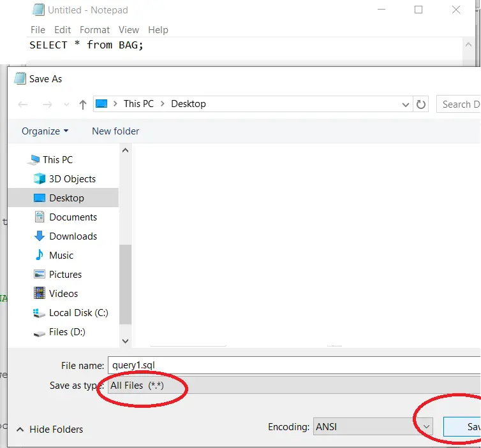
Task: Expand the chevron after This PC breadcrumb
Action: [x=163, y=104]
